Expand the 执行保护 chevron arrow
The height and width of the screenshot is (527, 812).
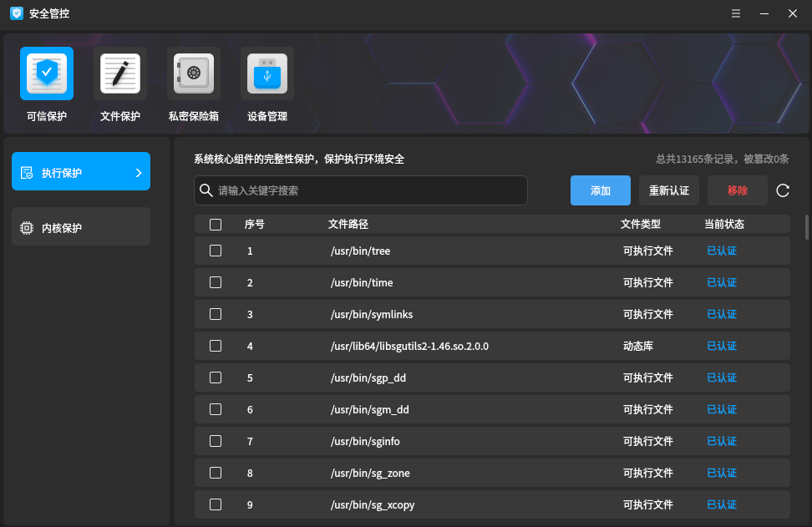point(139,173)
